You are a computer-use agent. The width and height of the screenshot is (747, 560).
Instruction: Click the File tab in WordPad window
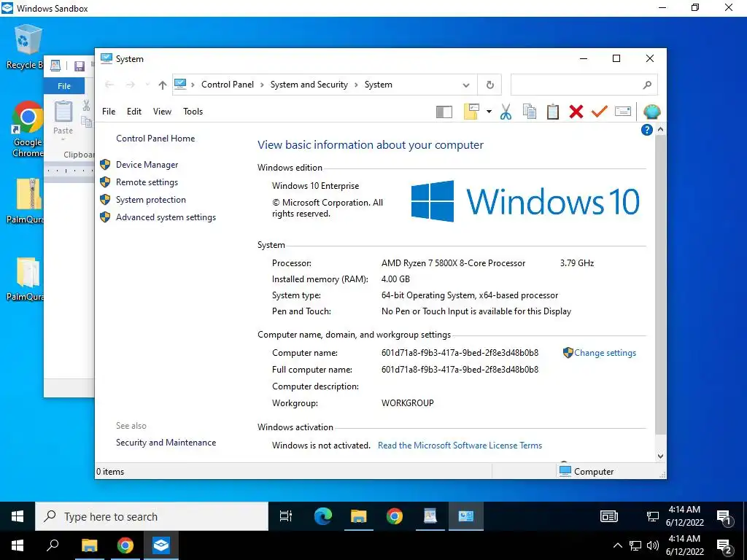pos(64,86)
